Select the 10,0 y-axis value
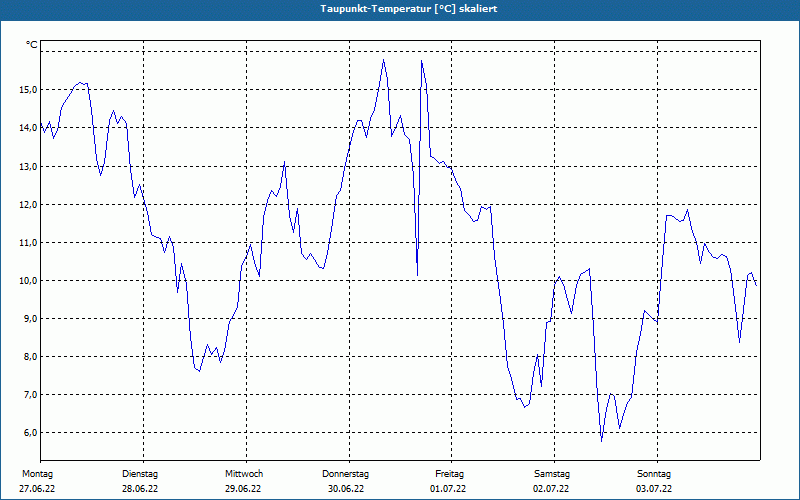The height and width of the screenshot is (500, 800). tap(28, 281)
